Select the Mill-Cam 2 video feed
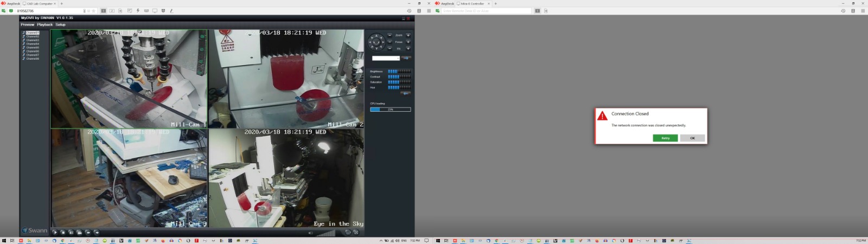 (x=286, y=79)
